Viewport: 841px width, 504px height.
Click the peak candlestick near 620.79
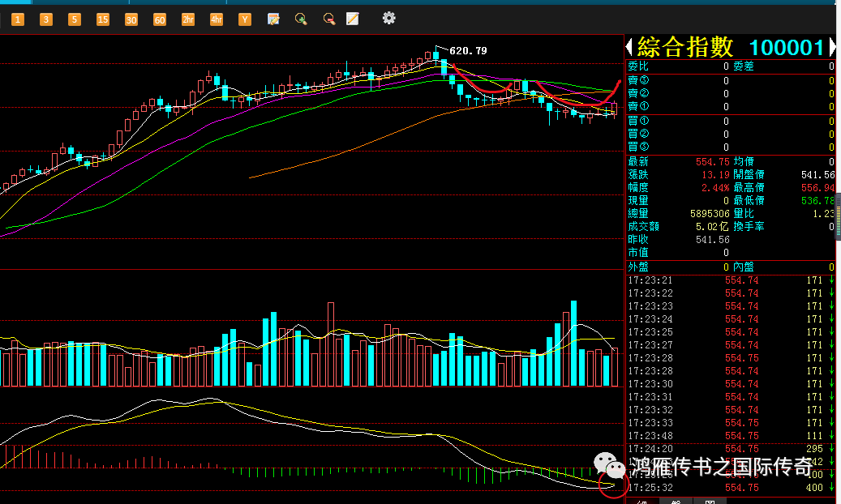436,55
